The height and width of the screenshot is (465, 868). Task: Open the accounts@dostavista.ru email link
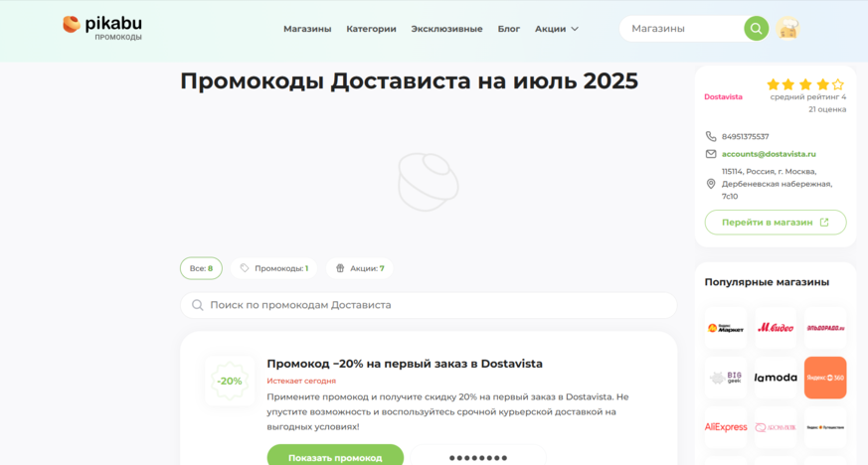click(x=769, y=154)
